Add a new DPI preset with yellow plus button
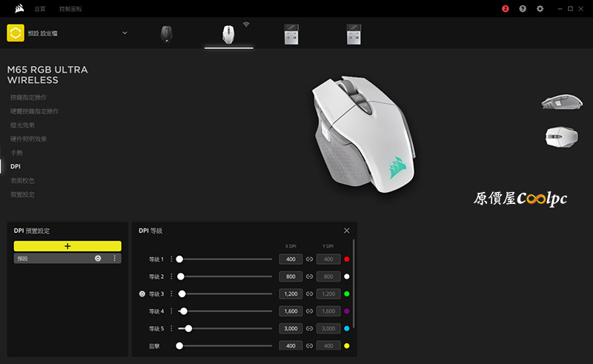Image resolution: width=593 pixels, height=364 pixels. 67,245
